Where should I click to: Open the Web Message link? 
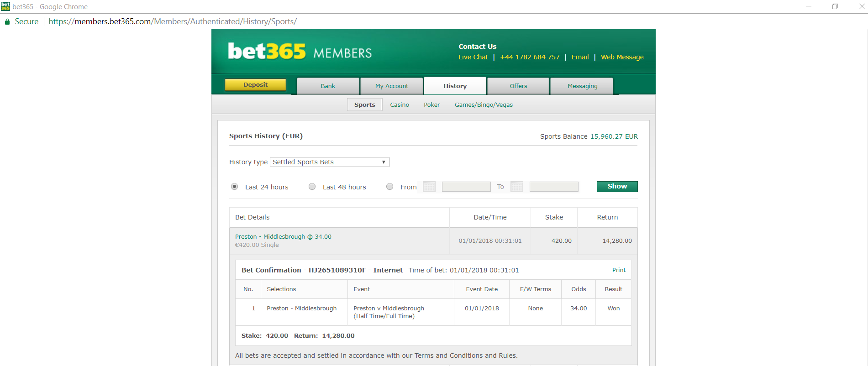(622, 57)
